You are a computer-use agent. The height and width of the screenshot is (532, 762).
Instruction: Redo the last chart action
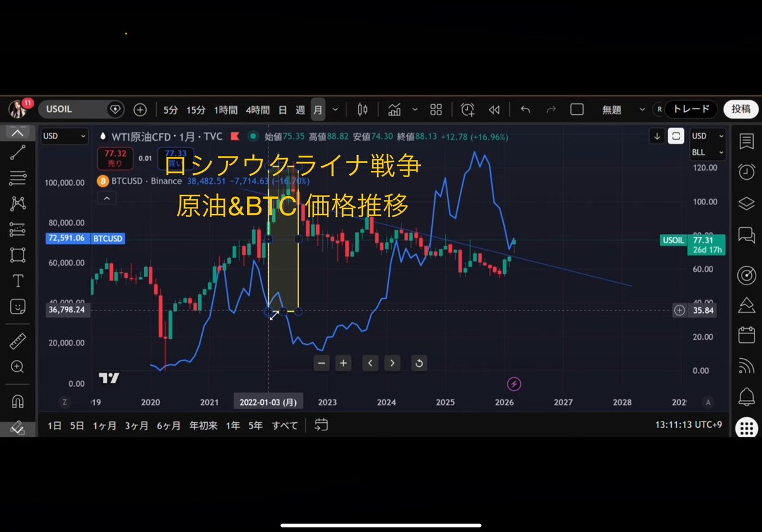(551, 109)
